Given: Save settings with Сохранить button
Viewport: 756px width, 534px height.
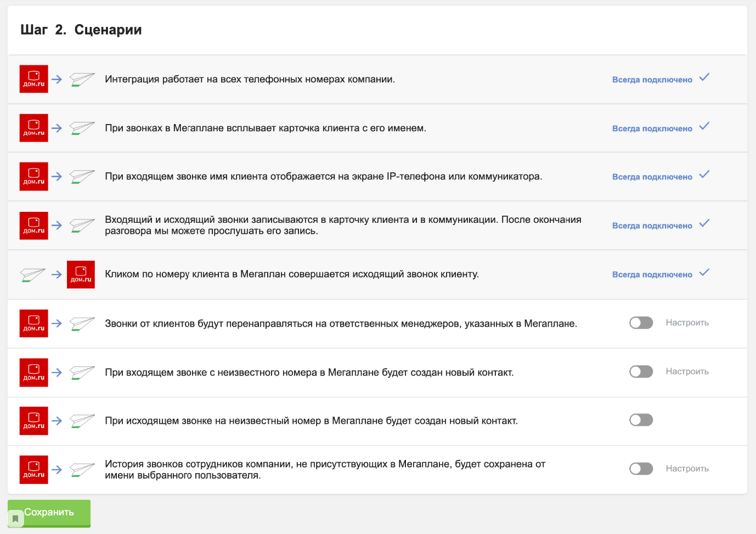Looking at the screenshot, I should [x=49, y=513].
